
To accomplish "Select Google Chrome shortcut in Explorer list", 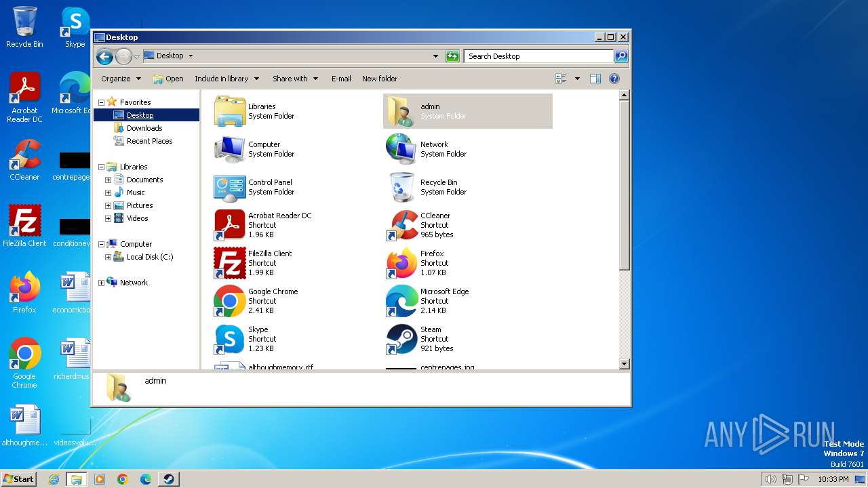I will pos(230,301).
